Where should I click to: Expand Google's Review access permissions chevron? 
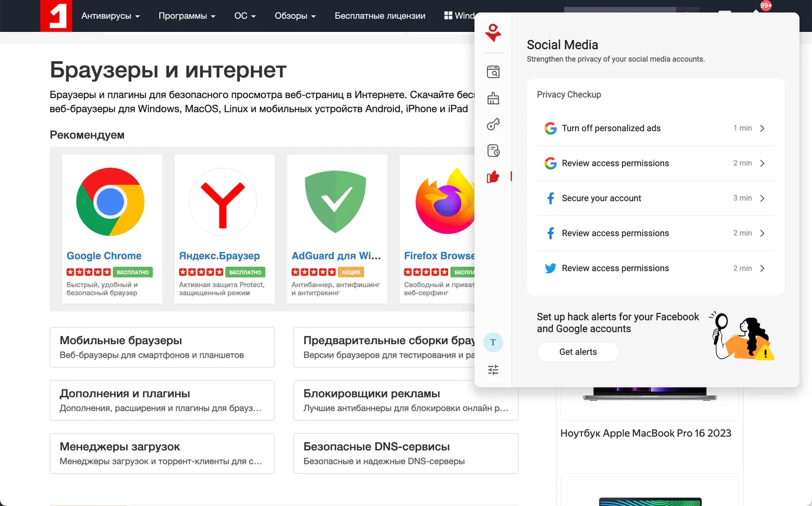tap(762, 163)
